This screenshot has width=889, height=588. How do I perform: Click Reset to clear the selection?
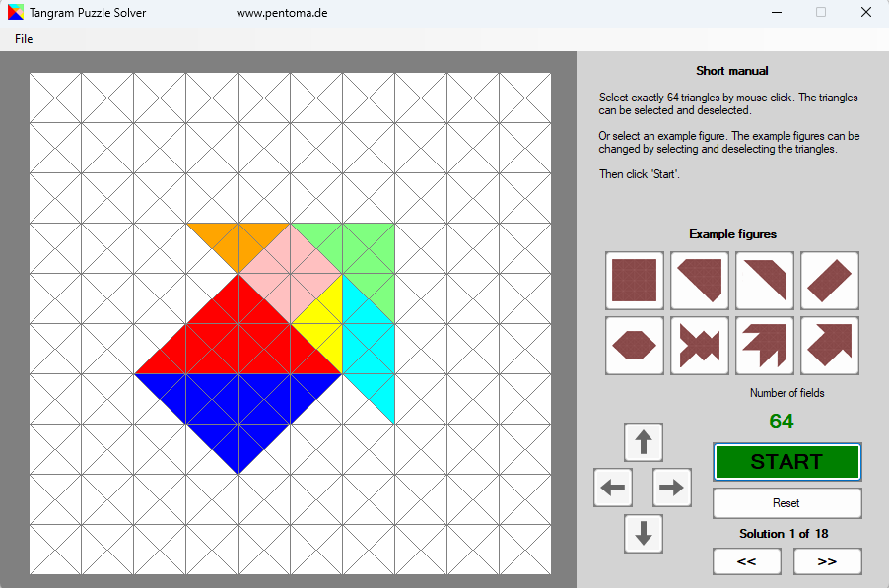point(786,503)
